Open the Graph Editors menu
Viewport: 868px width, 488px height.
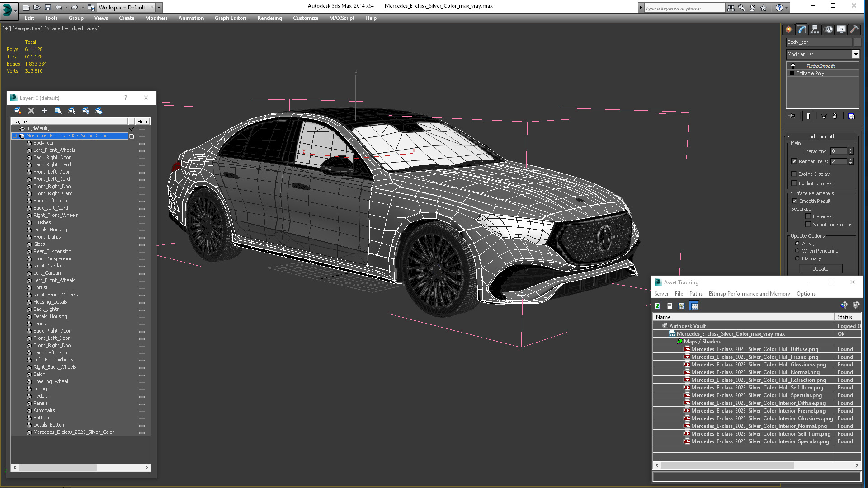231,18
